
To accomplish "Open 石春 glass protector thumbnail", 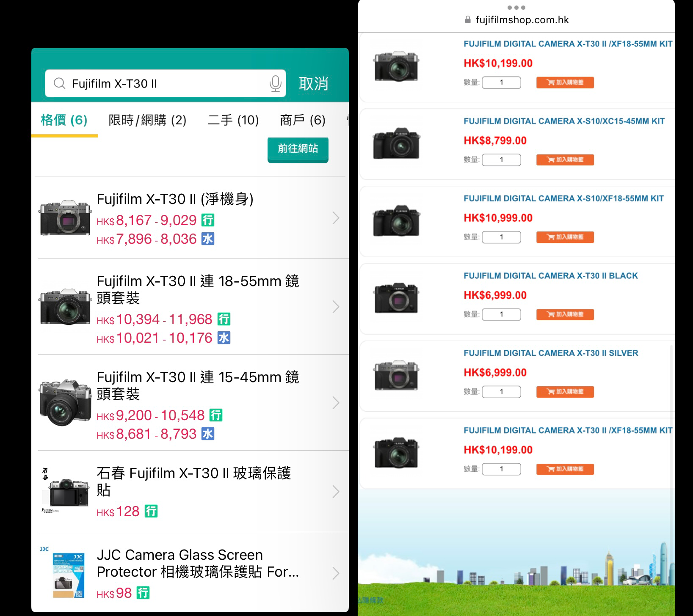I will coord(65,490).
